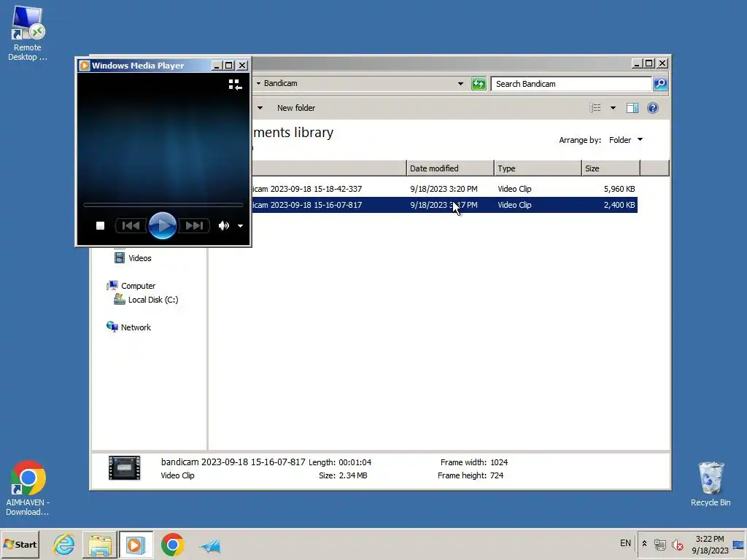Open network tray icon

tap(659, 544)
